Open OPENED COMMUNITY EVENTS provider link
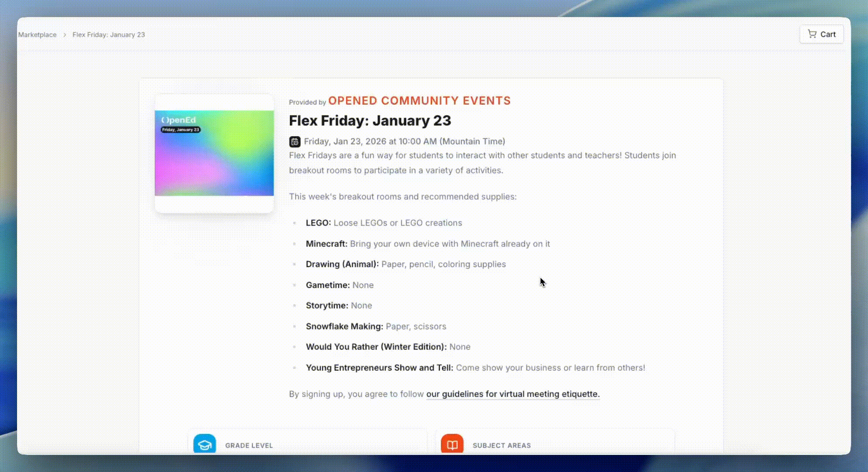The image size is (868, 472). tap(419, 101)
